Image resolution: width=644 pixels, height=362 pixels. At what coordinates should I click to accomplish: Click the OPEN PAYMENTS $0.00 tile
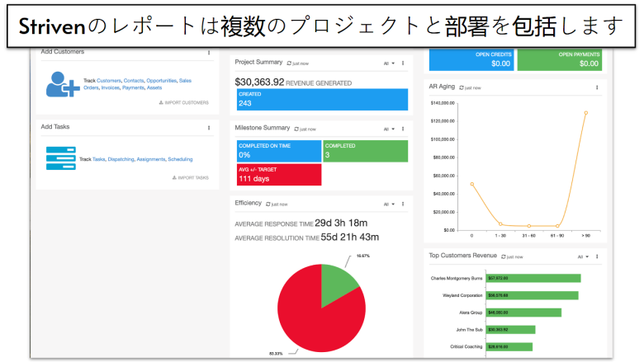560,60
